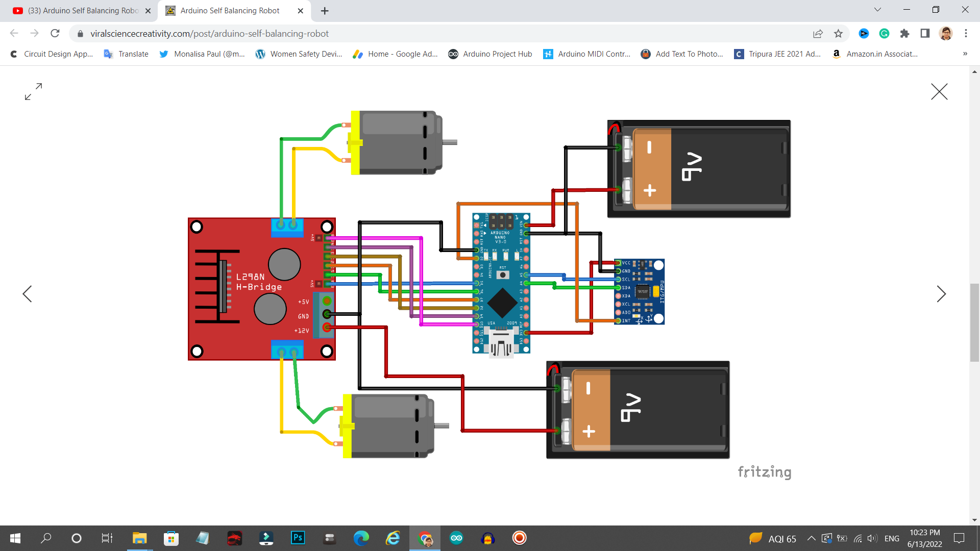980x551 pixels.
Task: Toggle fullscreen using the expand arrows icon
Action: click(33, 92)
